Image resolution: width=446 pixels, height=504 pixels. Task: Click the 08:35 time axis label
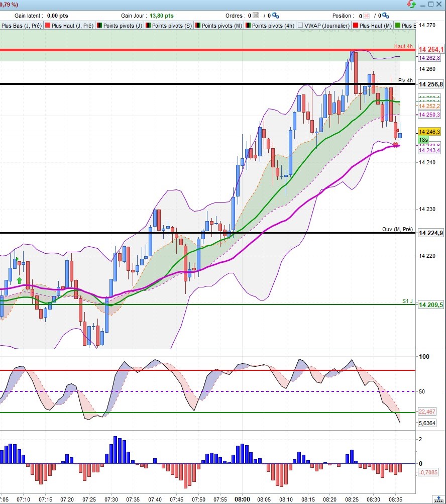395,499
